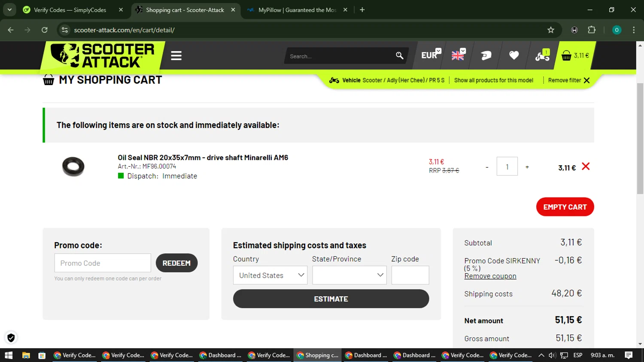Click the shield badge icon bottom-left
Image resolution: width=644 pixels, height=362 pixels.
coord(11,338)
